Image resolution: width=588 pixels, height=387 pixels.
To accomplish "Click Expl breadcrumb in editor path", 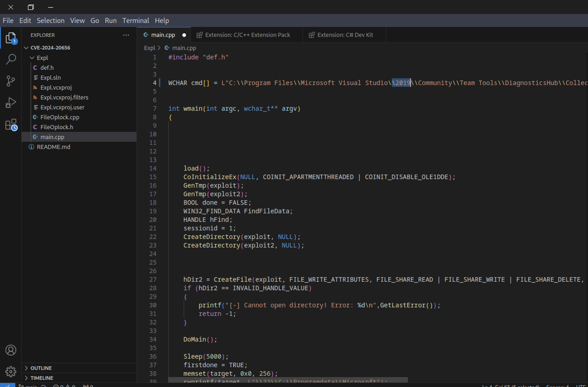I will (x=149, y=48).
